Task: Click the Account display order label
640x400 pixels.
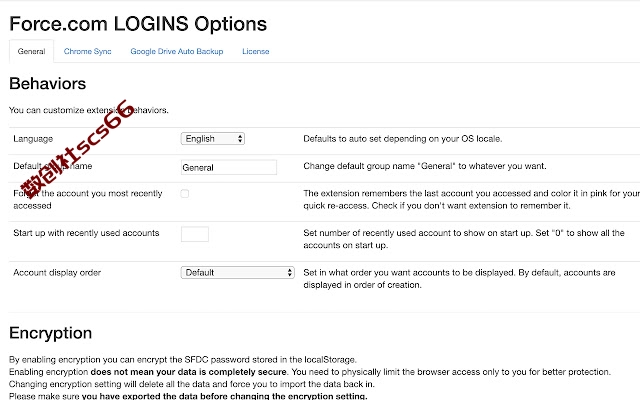Action: [57, 273]
